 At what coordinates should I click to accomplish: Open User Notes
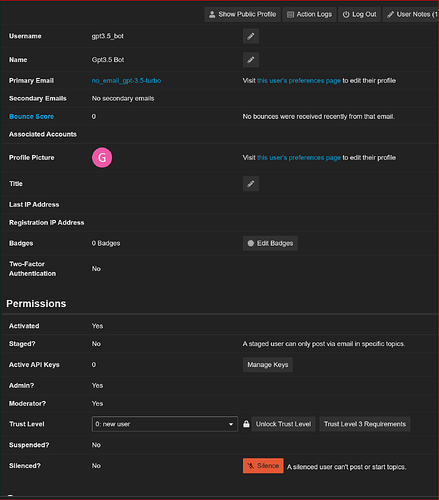411,14
